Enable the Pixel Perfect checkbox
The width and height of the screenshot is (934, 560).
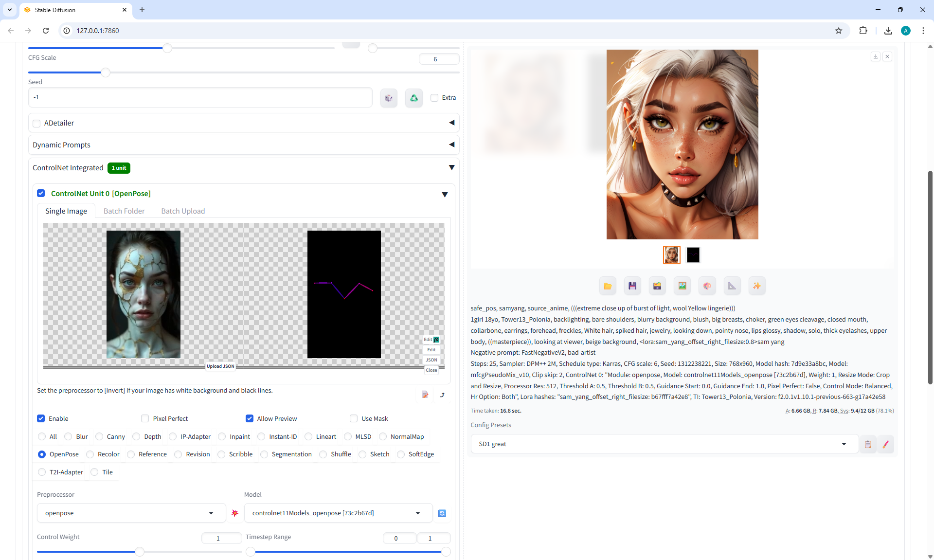[145, 418]
